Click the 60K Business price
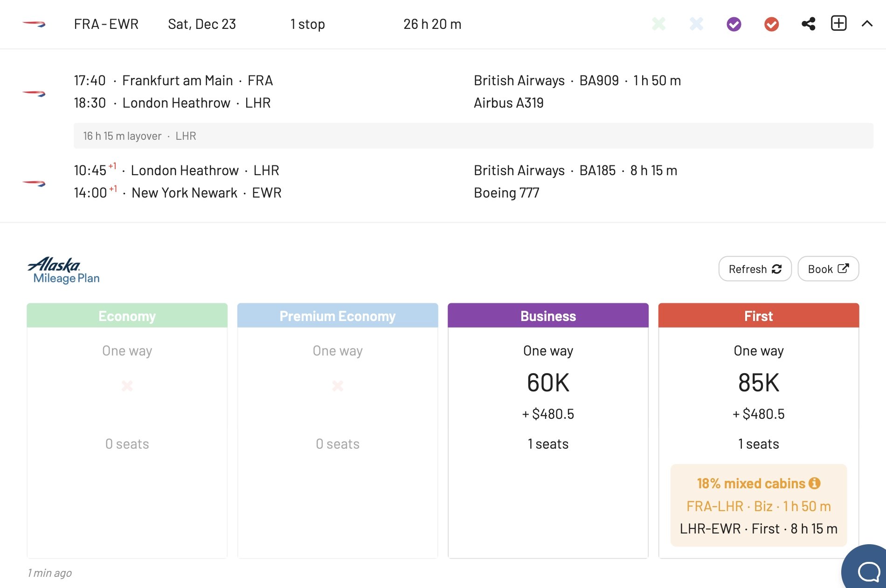Screen dimensions: 886x588 click(548, 383)
